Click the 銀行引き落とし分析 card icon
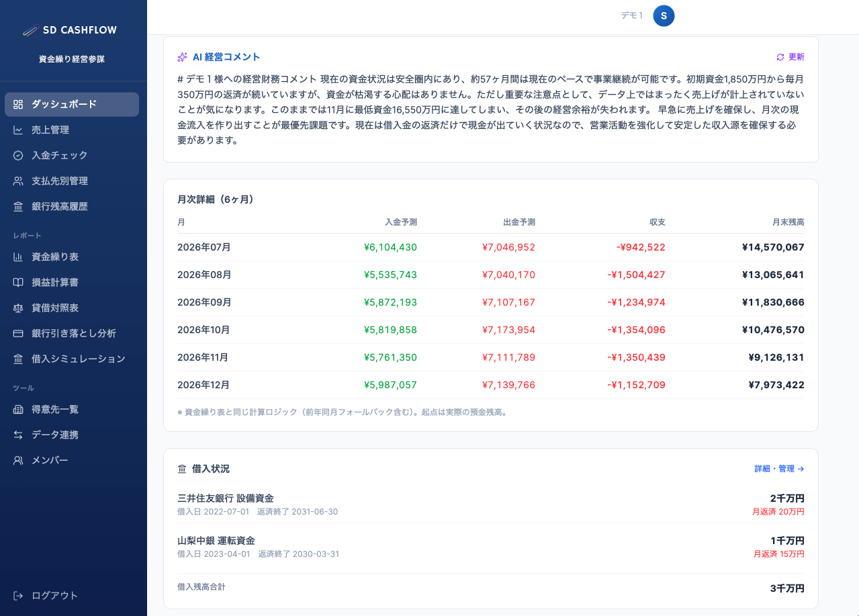 18,333
